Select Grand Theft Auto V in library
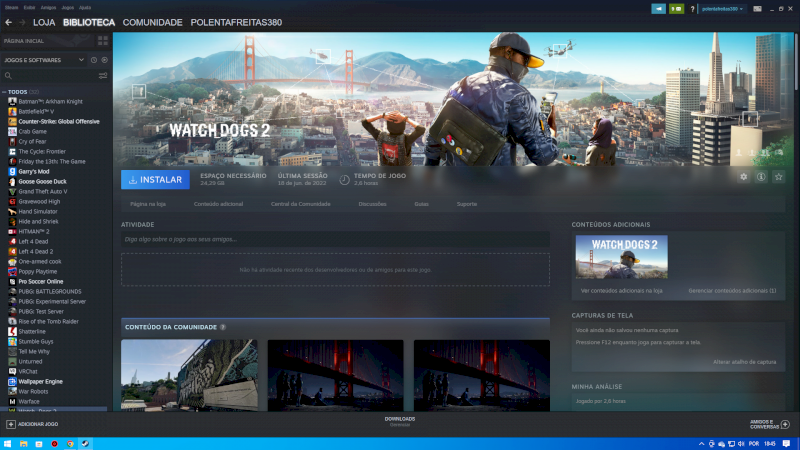 43,191
